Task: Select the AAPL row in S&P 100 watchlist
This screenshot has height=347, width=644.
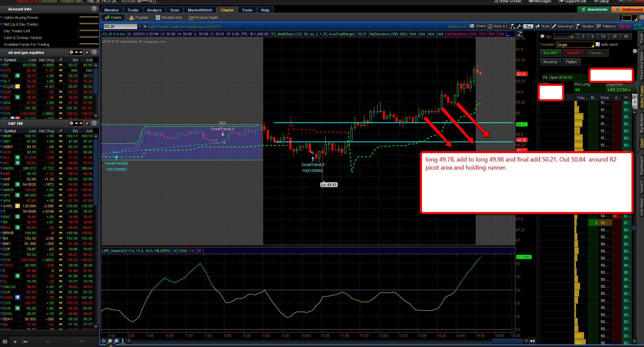Action: point(47,206)
